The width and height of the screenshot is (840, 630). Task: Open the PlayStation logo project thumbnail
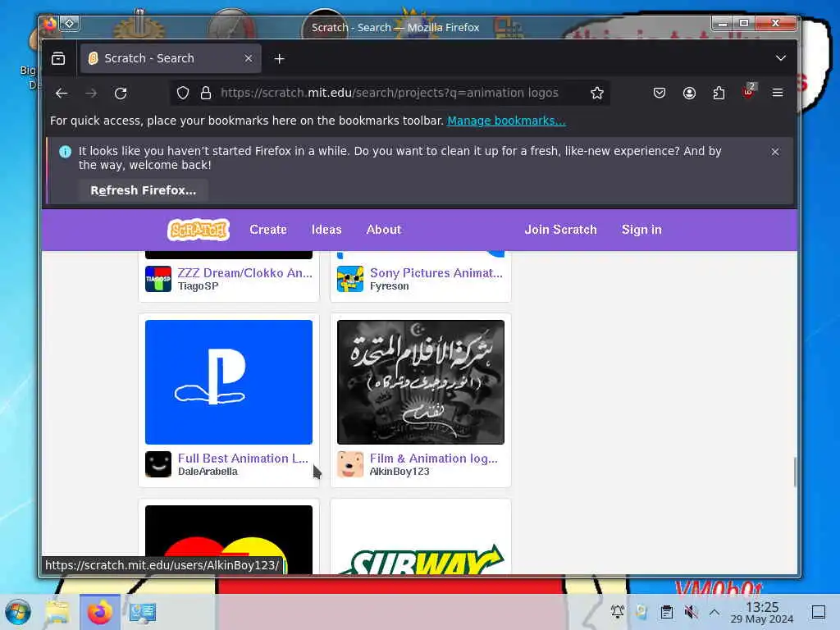(229, 382)
